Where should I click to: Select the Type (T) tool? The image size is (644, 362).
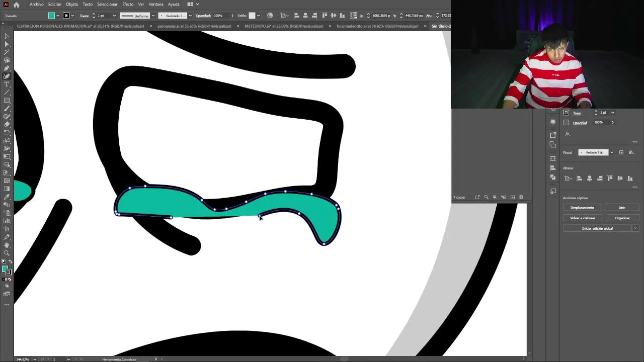(7, 84)
